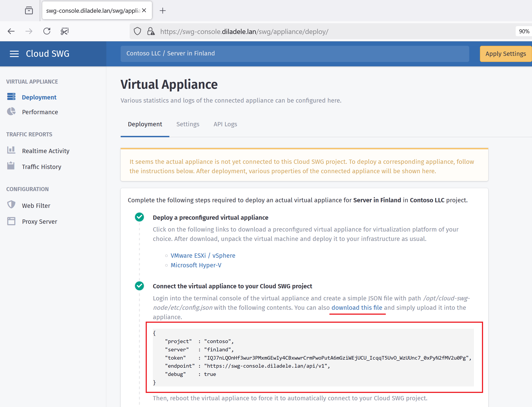Viewport: 532px width, 407px height.
Task: Click the TRAFFIC REPORTS sidebar section label
Action: (29, 135)
